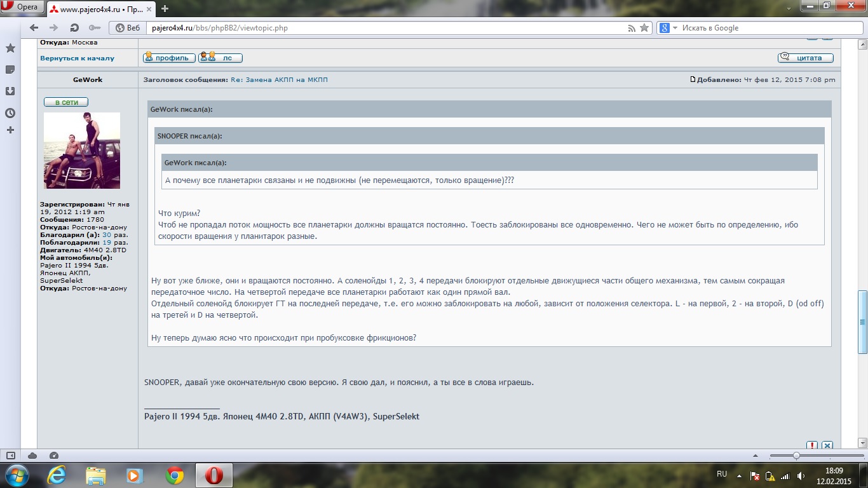Reload the current page
This screenshot has height=488, width=868.
coord(74,28)
